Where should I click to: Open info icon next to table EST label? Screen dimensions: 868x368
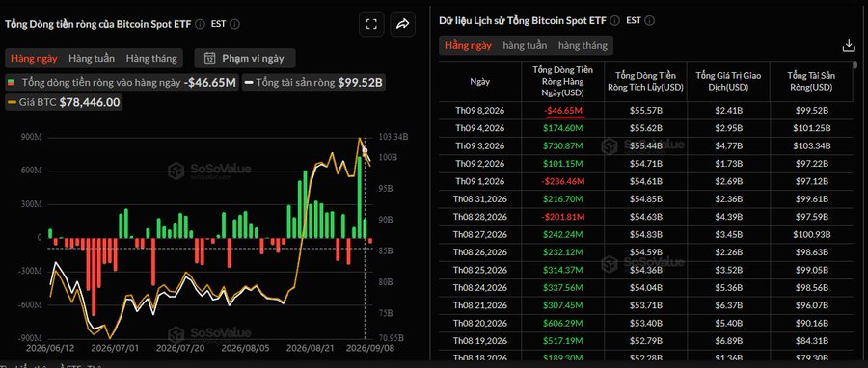(650, 20)
